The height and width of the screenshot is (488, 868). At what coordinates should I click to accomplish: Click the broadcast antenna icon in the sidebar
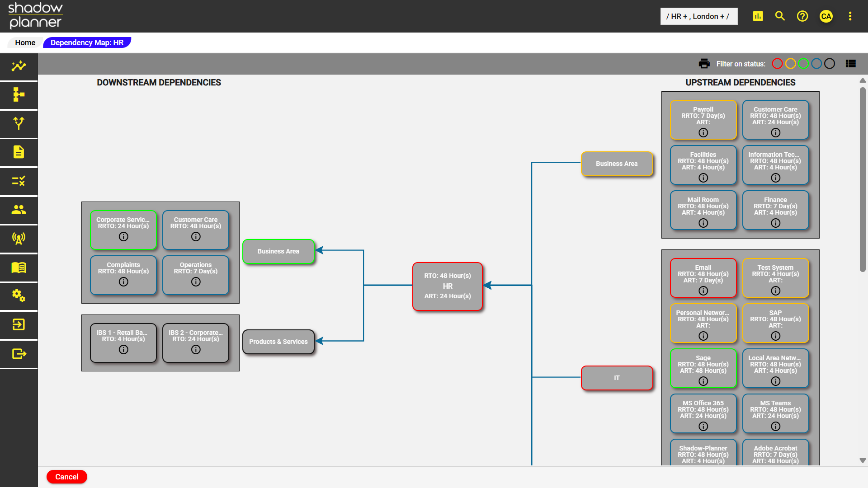pos(18,239)
